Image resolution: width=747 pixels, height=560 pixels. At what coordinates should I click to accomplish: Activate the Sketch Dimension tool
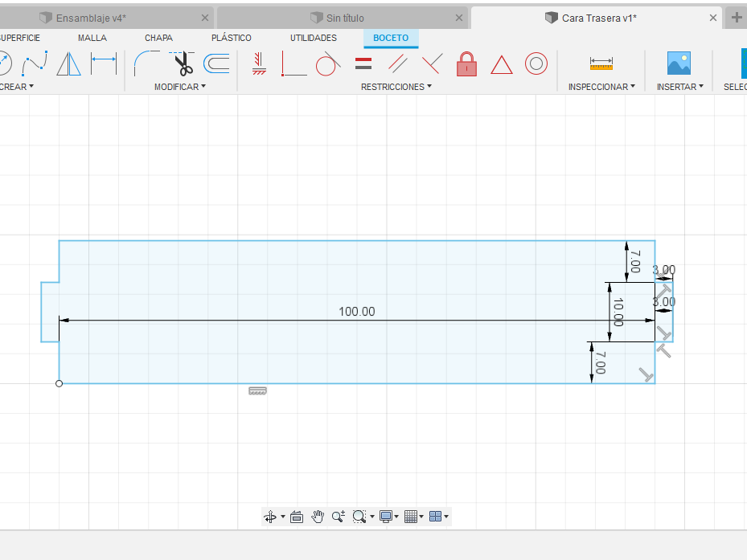tap(104, 63)
